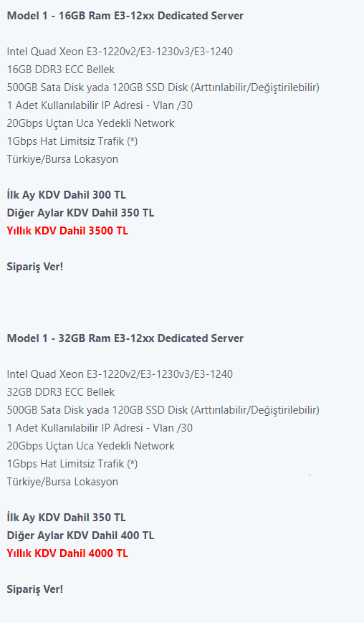Click the red Yıllık KDV Dahil 4000 TL price
Viewport: 364px width, 623px height.
coord(67,553)
